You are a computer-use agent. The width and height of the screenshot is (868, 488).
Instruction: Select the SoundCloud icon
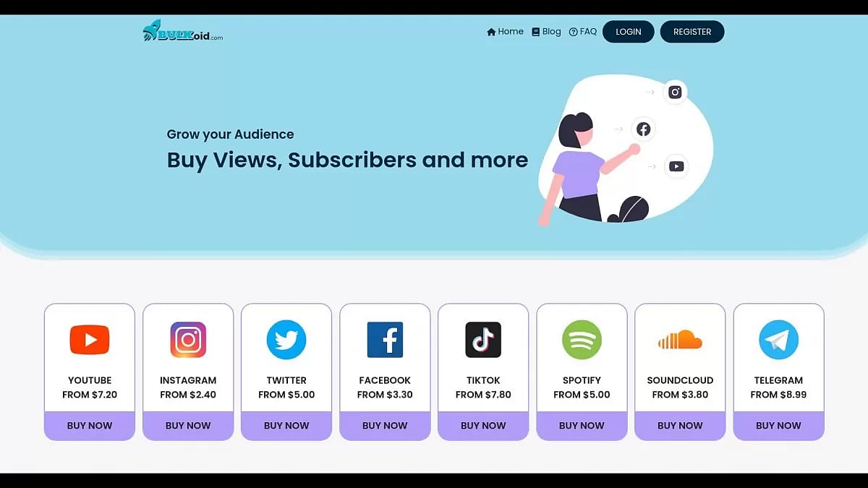pyautogui.click(x=680, y=339)
